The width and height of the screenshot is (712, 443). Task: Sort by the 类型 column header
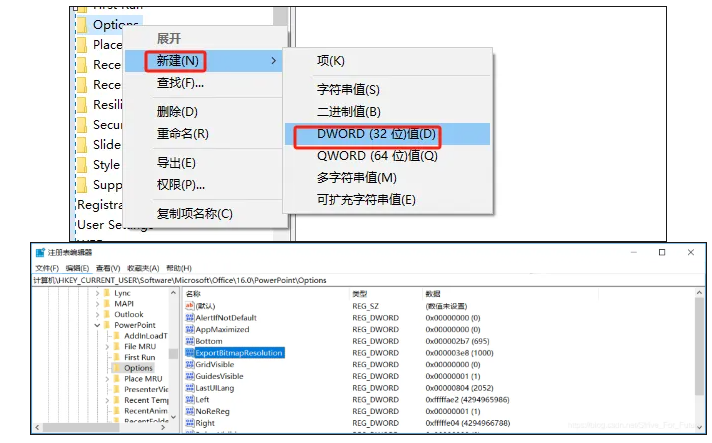[386, 294]
